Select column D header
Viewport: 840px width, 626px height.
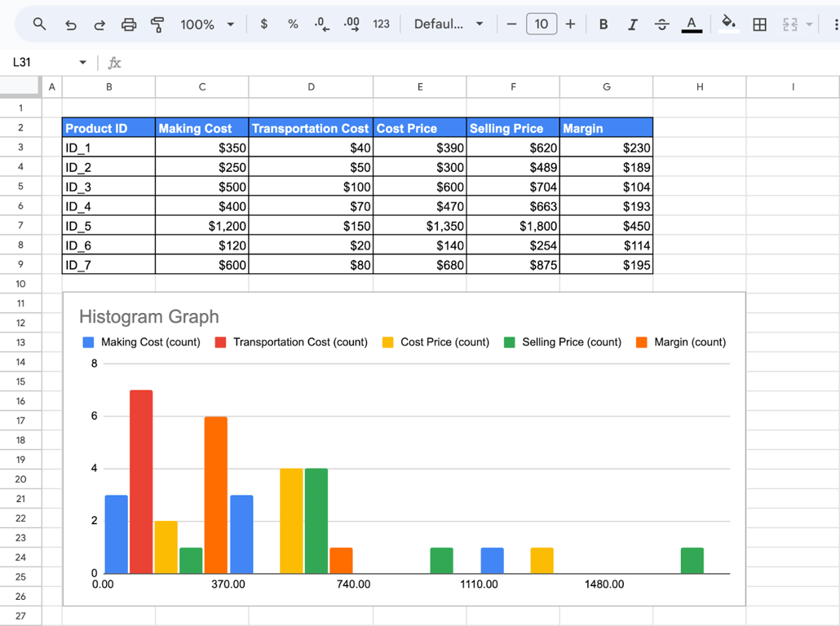point(311,86)
